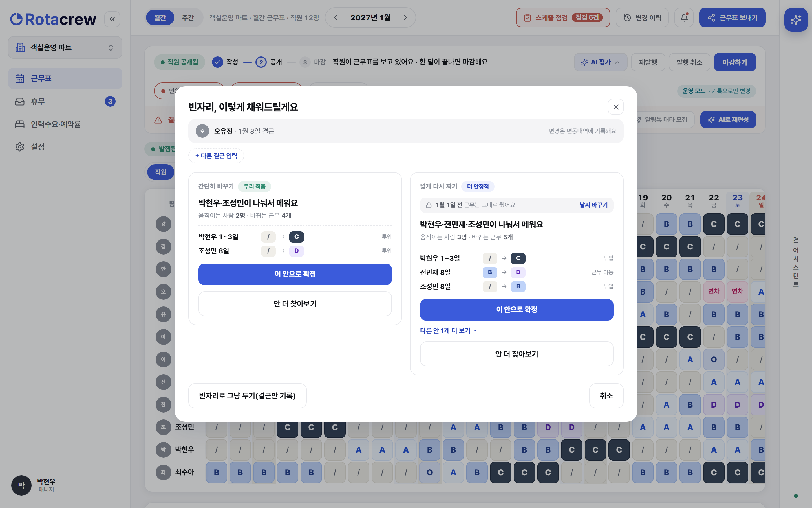This screenshot has height=508, width=812.
Task: Open the 객실운영 파트 department selector
Action: tap(65, 47)
